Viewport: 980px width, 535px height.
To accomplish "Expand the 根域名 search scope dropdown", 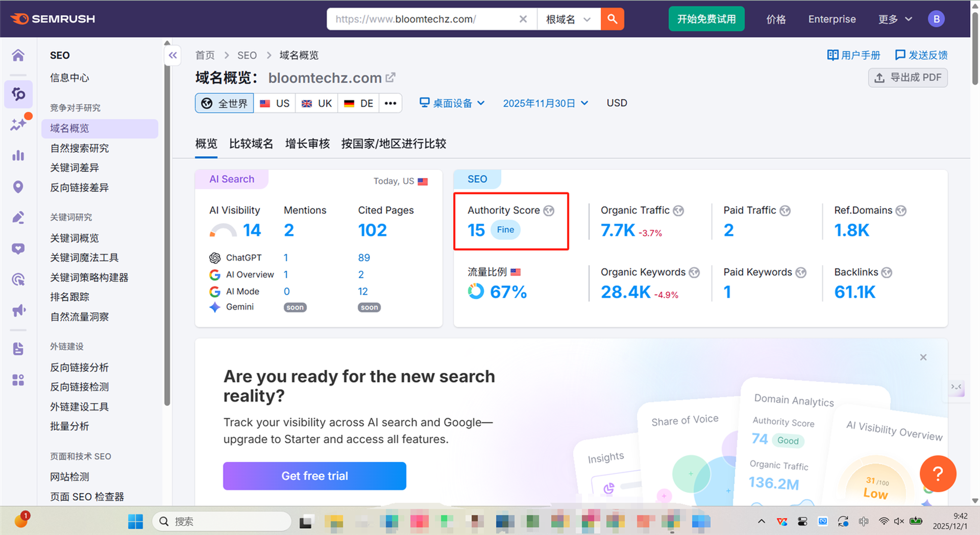I will [569, 19].
